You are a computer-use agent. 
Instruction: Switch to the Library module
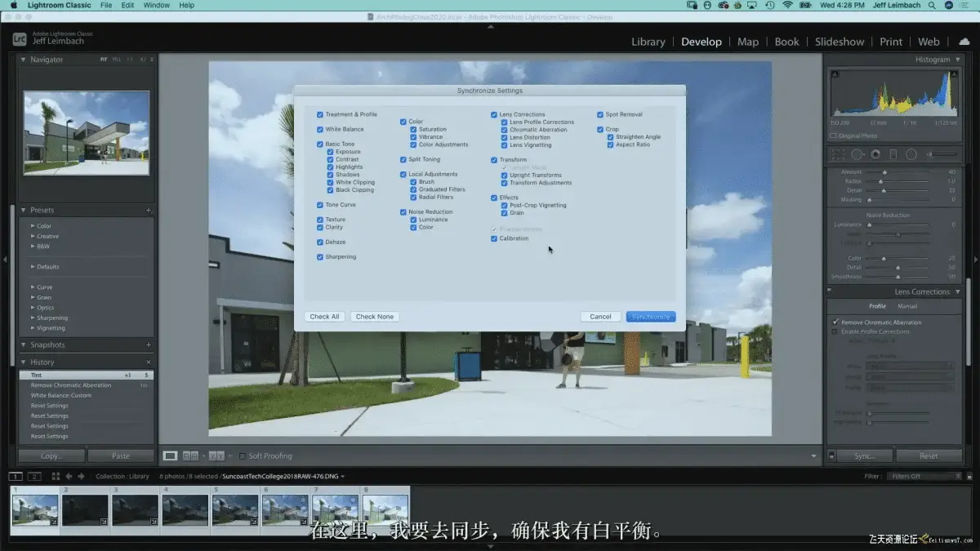click(x=648, y=42)
